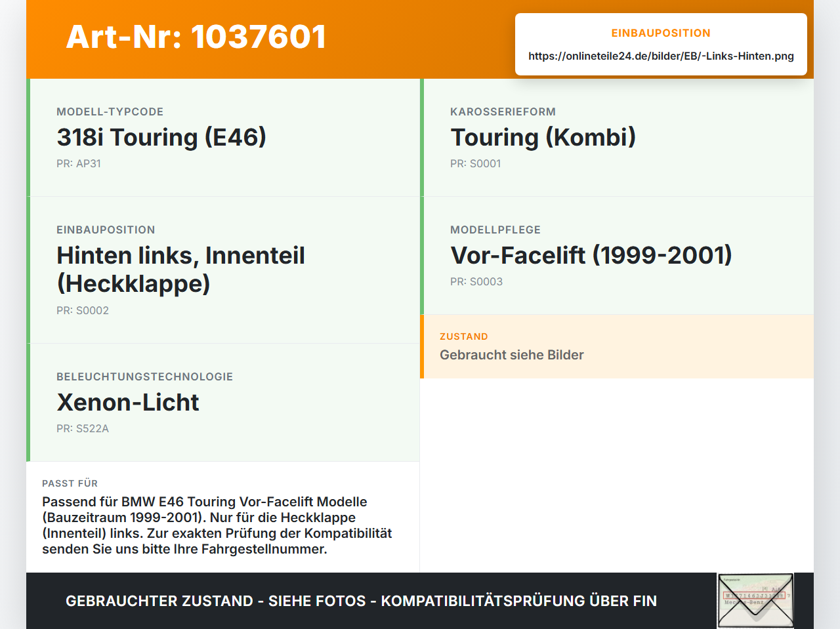Click the Modell-Typcode label

coord(110,112)
